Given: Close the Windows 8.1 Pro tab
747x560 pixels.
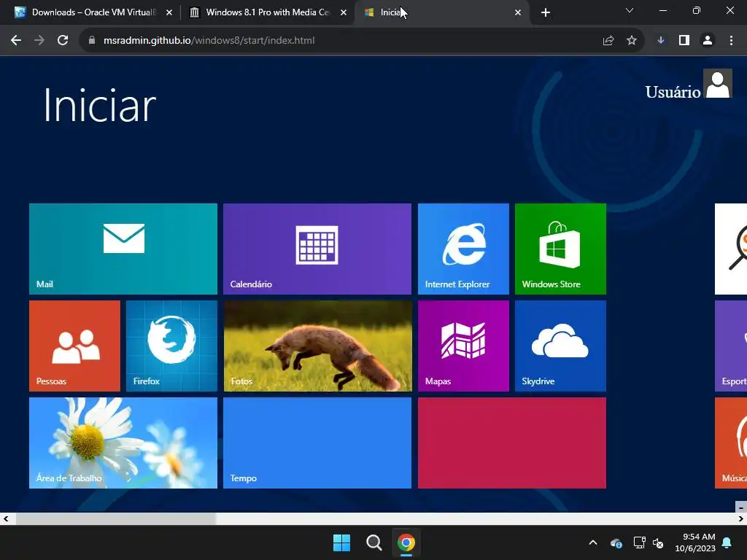Looking at the screenshot, I should tap(344, 12).
